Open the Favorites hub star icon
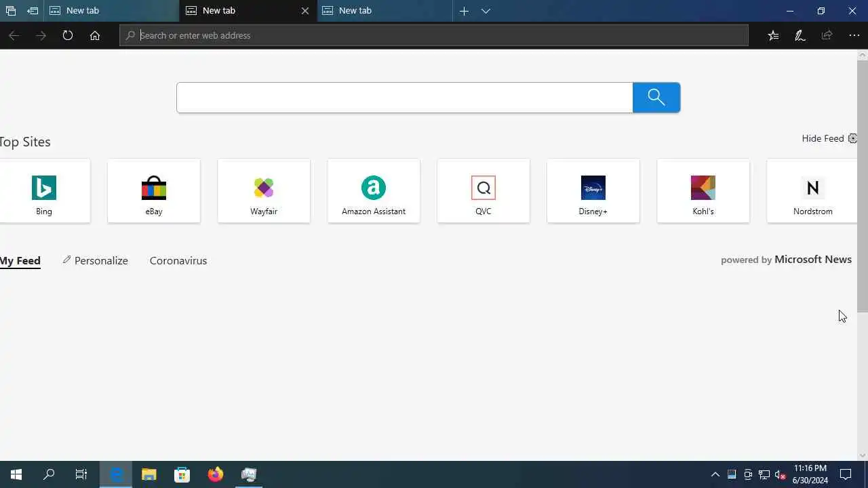This screenshot has width=868, height=488. 773,35
